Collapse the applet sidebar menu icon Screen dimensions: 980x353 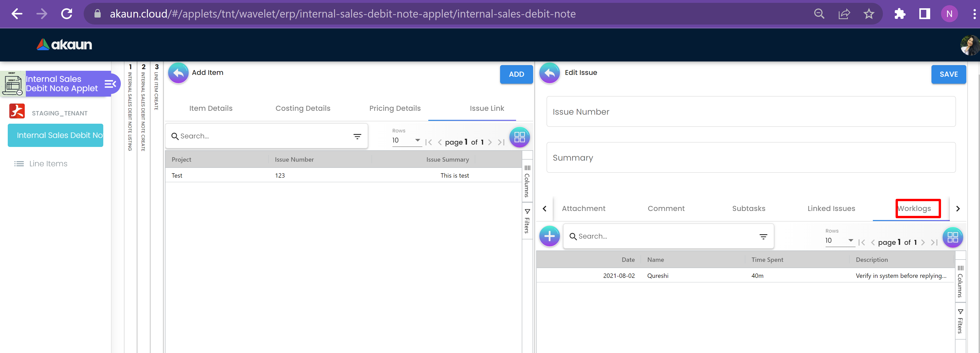click(110, 84)
